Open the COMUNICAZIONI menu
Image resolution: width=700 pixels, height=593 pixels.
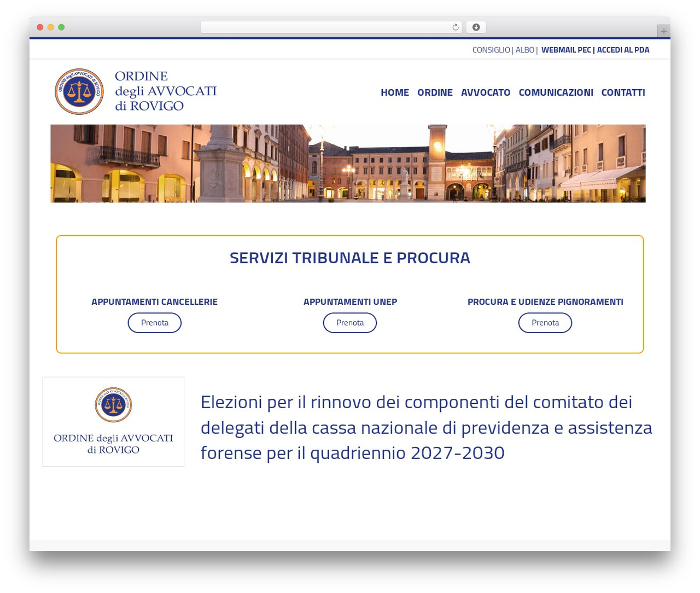tap(556, 92)
